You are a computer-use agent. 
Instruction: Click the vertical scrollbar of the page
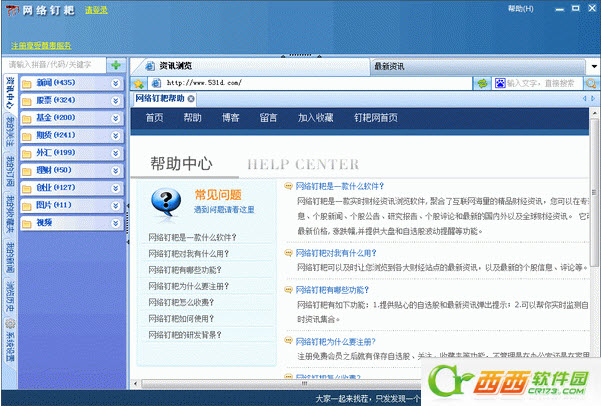594,192
